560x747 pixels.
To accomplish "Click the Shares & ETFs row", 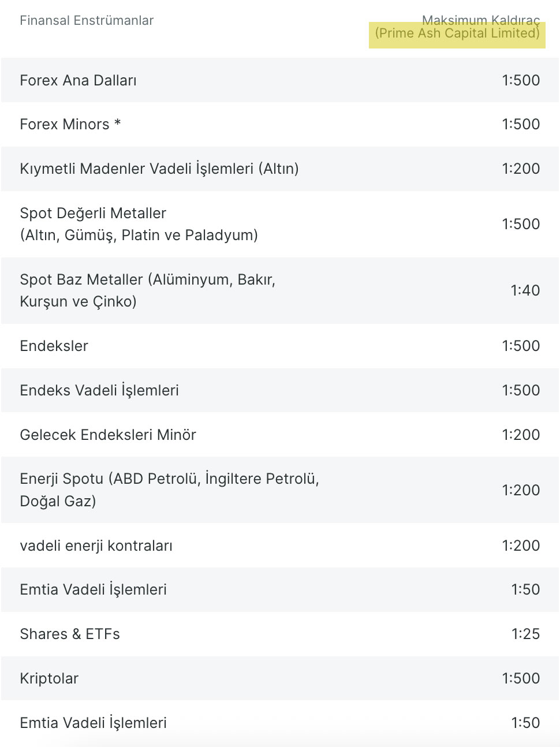I will [280, 634].
